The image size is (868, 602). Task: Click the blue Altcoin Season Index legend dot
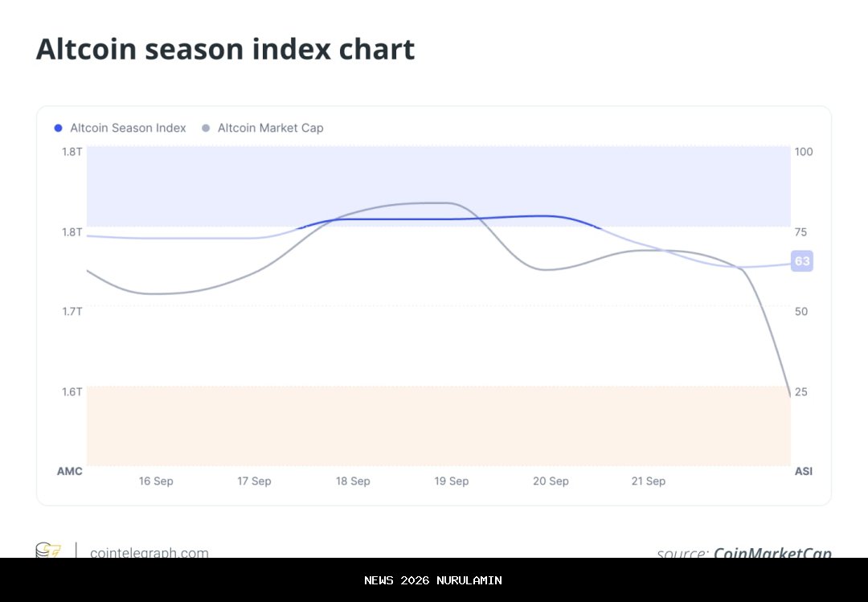(x=58, y=128)
